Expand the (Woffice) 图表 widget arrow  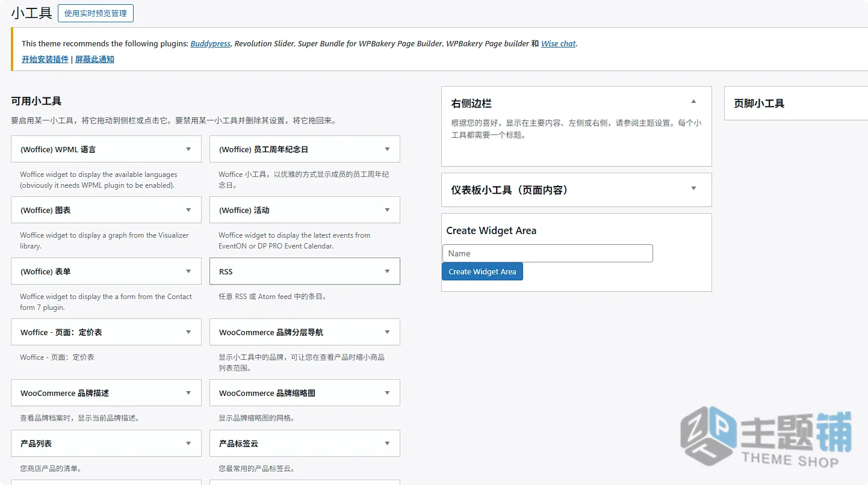pos(188,210)
